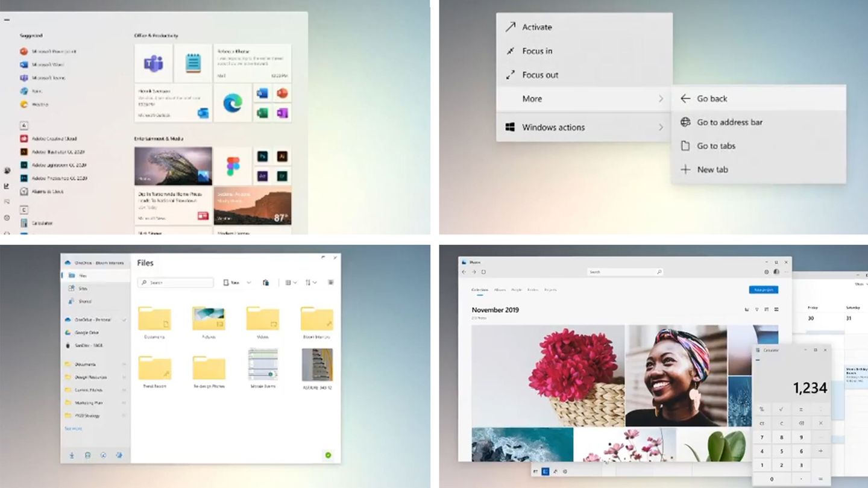Open the Microsoft Teams tile
Screen dimensions: 868x488
point(153,63)
